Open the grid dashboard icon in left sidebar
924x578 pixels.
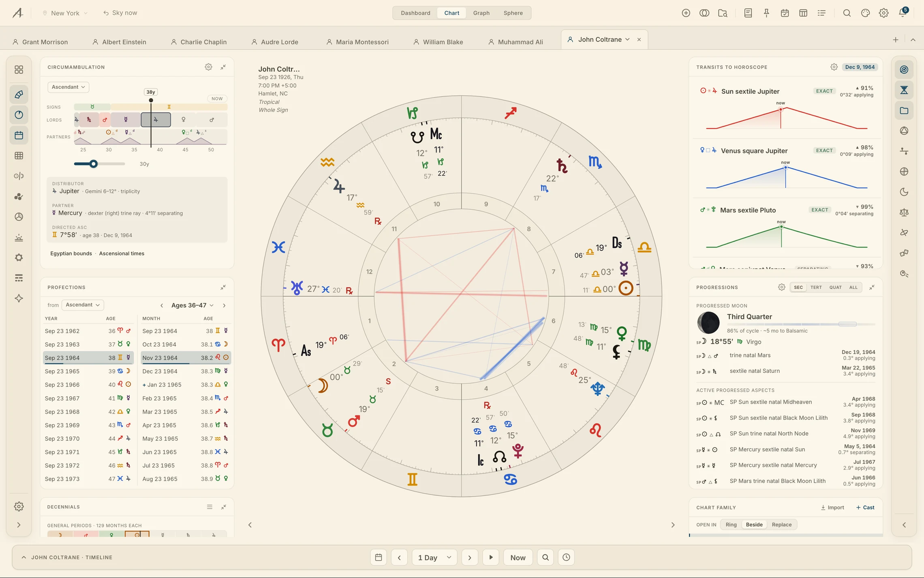(x=19, y=70)
